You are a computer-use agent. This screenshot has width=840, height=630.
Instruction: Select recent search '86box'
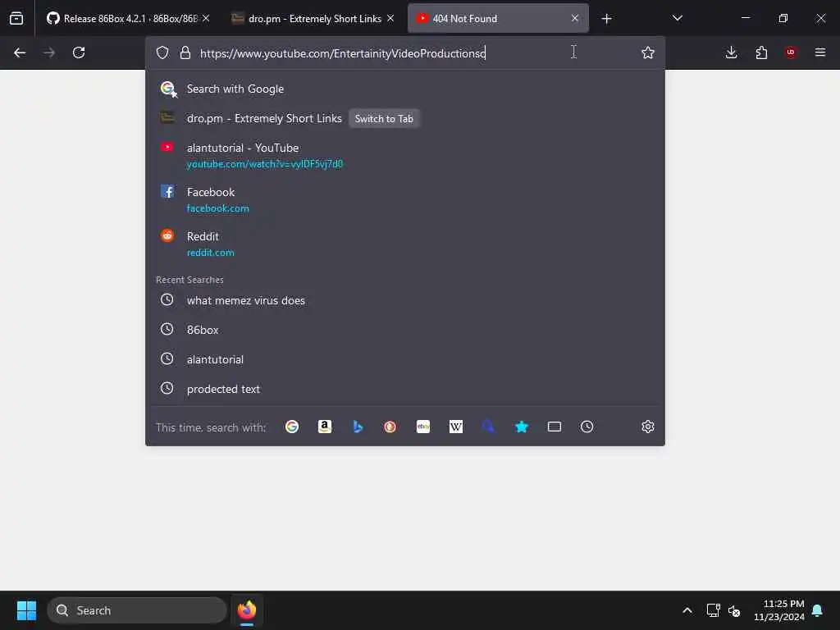click(405, 330)
